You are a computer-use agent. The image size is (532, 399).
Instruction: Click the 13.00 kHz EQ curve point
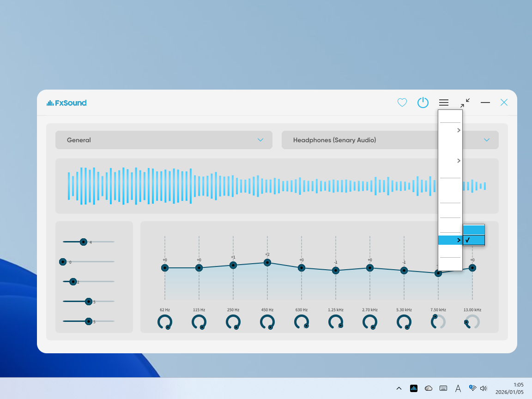[472, 268]
